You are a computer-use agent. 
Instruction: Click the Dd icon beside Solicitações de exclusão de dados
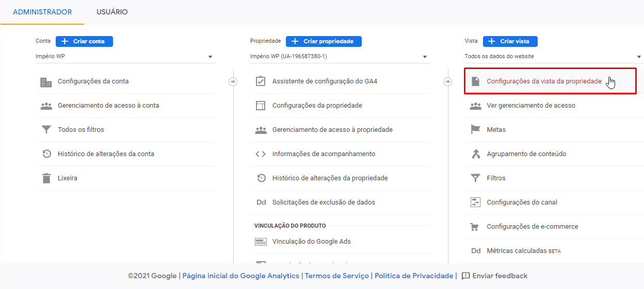coord(261,202)
